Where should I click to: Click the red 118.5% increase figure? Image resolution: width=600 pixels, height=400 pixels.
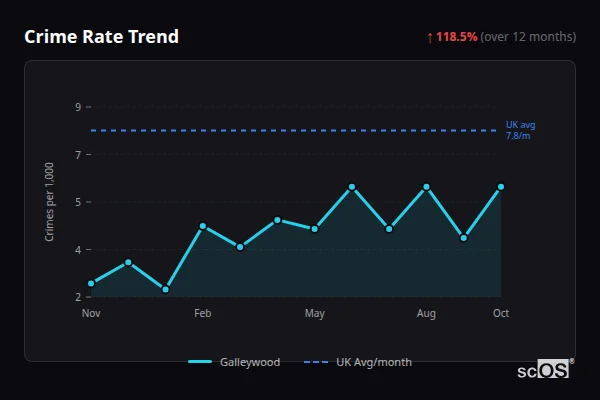457,37
